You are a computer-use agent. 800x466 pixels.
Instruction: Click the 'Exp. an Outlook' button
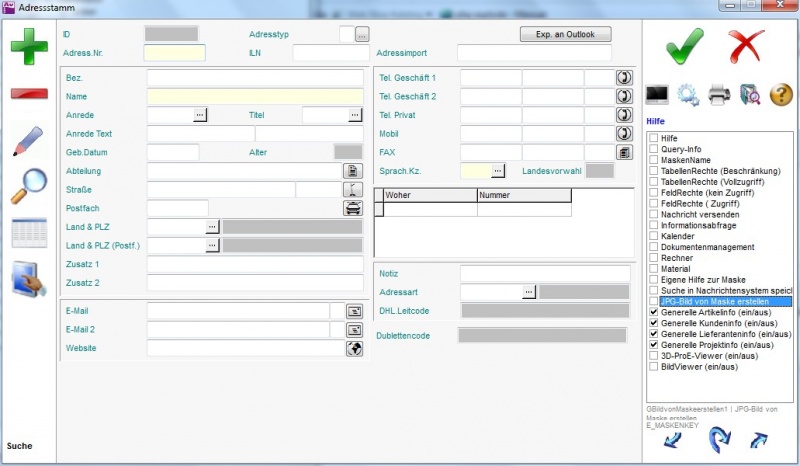pyautogui.click(x=565, y=34)
